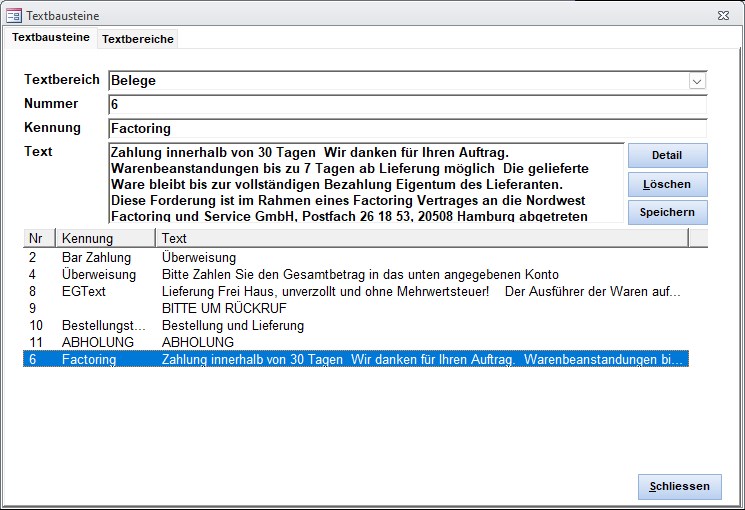Click the Textbausteine window icon in title bar

point(14,16)
